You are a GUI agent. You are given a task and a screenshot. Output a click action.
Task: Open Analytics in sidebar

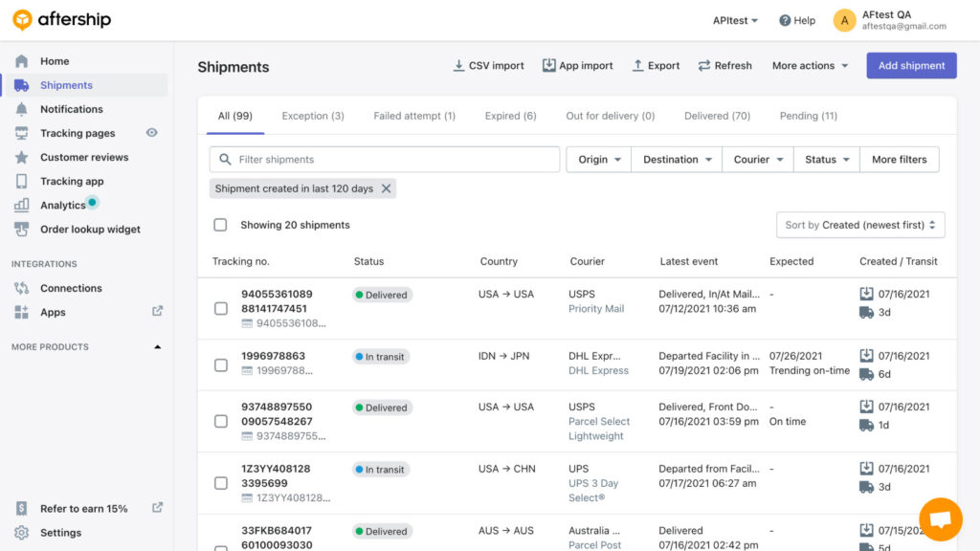click(x=62, y=205)
